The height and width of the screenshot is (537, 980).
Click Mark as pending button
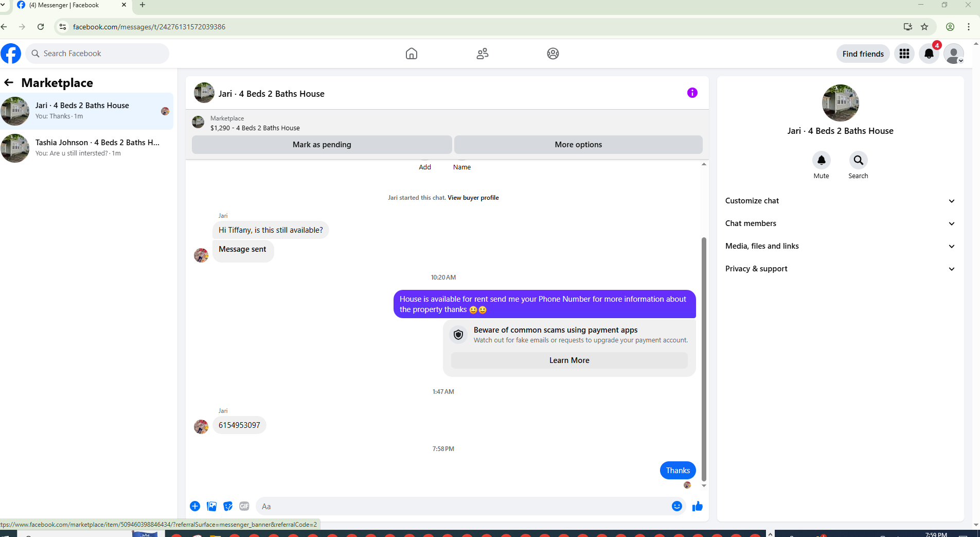[322, 145]
